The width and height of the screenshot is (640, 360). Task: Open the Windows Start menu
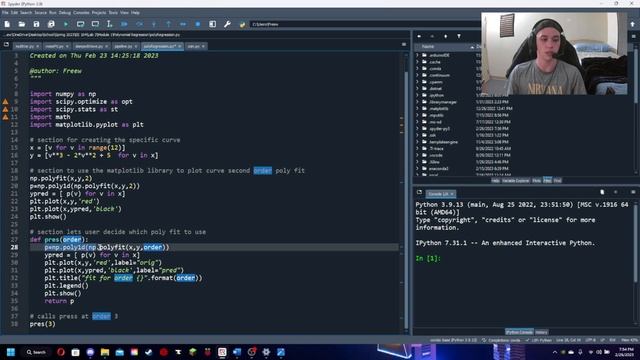(11, 352)
